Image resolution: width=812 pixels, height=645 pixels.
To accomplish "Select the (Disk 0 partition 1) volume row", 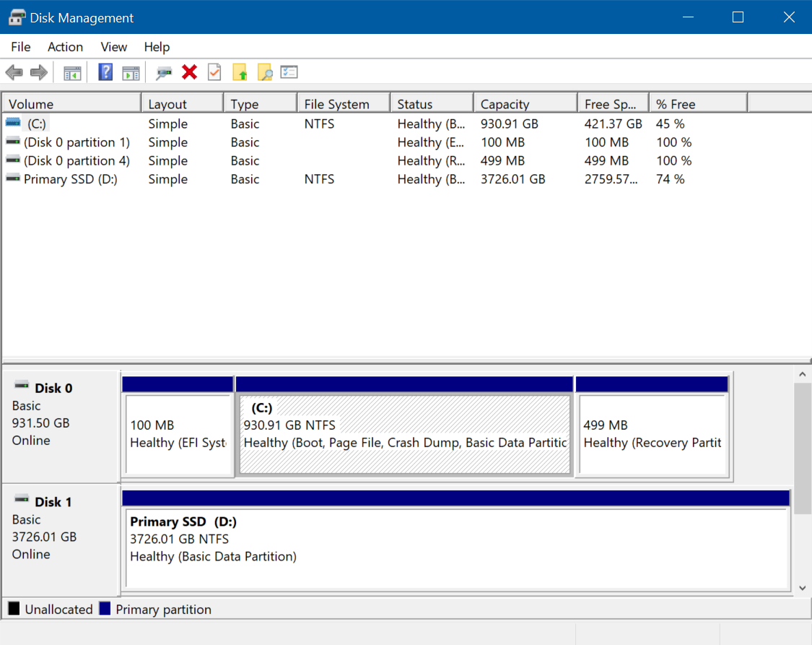I will (375, 142).
